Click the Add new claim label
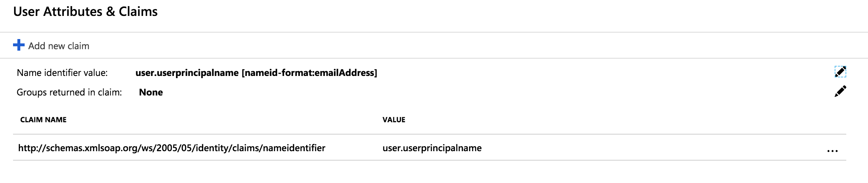Viewport: 868px width, 183px height. tap(59, 46)
